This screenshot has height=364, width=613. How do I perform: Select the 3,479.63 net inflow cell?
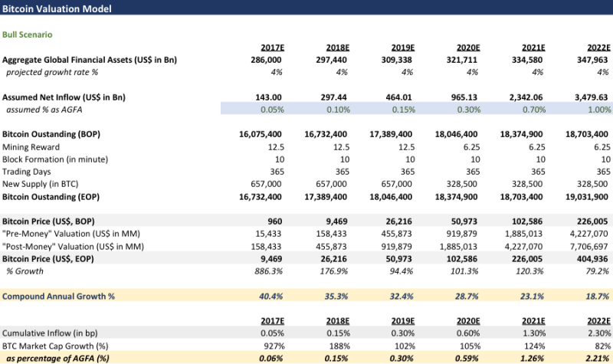[x=592, y=97]
